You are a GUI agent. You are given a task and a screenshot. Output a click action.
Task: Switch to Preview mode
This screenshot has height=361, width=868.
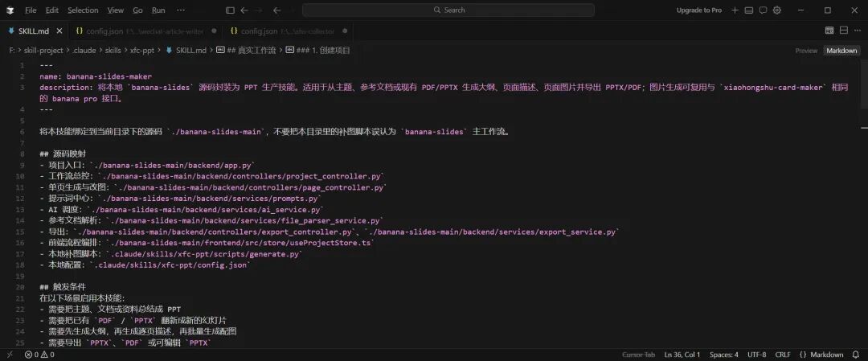[x=806, y=51]
